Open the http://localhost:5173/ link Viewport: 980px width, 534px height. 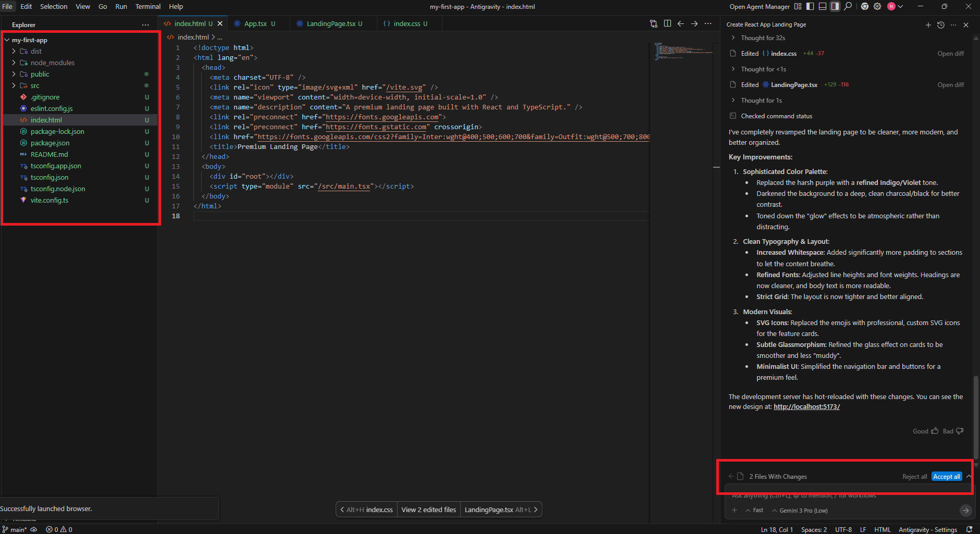point(806,407)
